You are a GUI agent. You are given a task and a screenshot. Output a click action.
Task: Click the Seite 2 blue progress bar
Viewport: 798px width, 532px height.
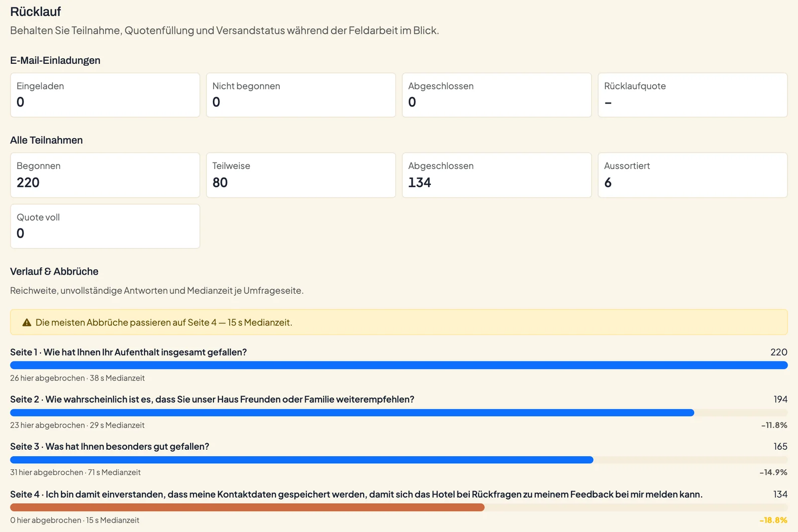pyautogui.click(x=352, y=413)
